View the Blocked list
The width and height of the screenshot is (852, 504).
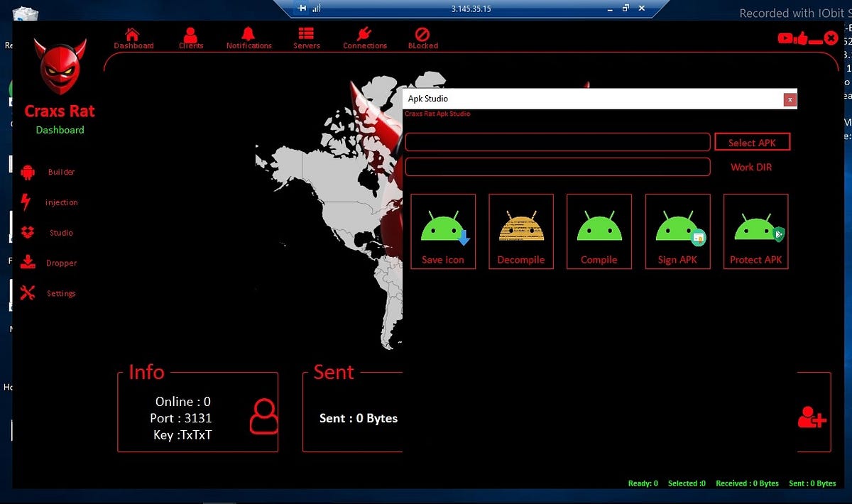(x=422, y=38)
